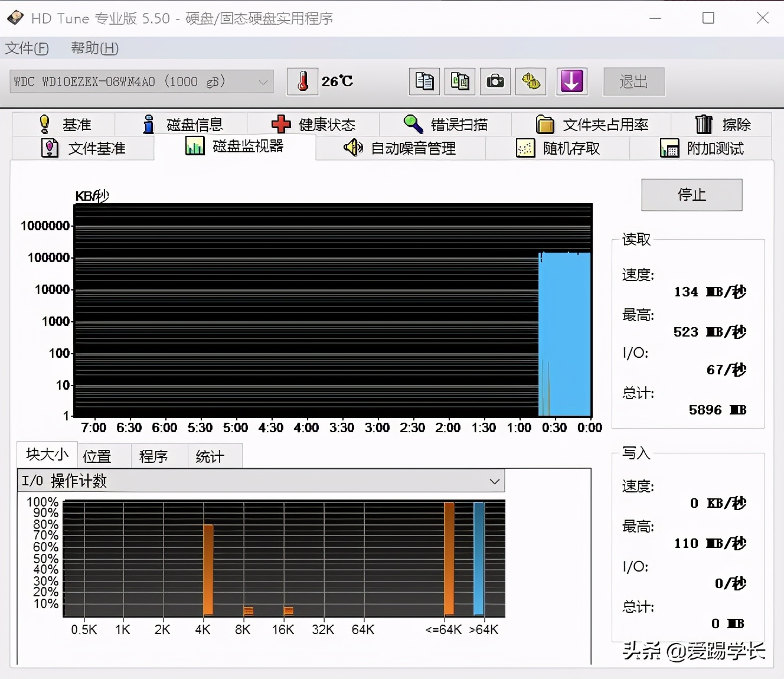Click the thermometer temperature icon
This screenshot has height=679, width=784.
tap(303, 81)
